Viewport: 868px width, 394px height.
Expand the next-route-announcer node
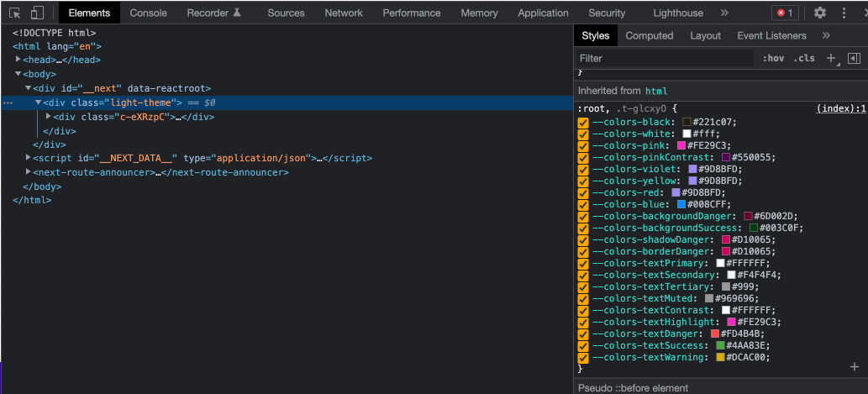pyautogui.click(x=29, y=172)
